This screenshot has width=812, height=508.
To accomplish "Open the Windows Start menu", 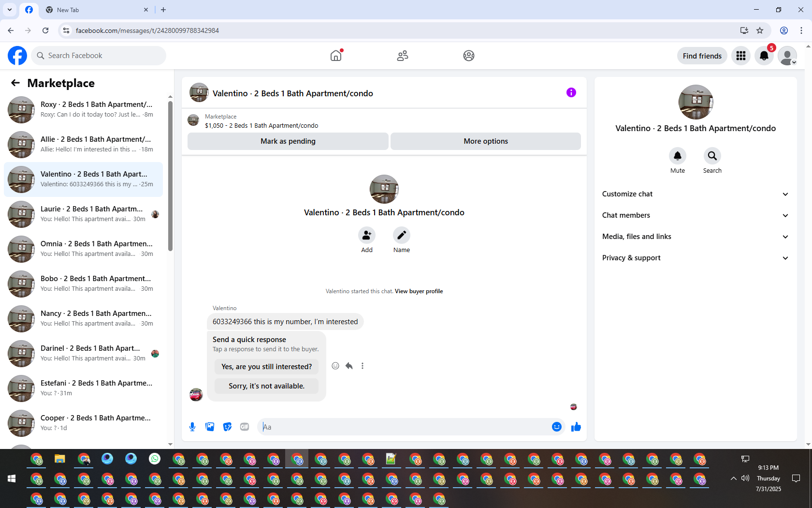I will [12, 478].
